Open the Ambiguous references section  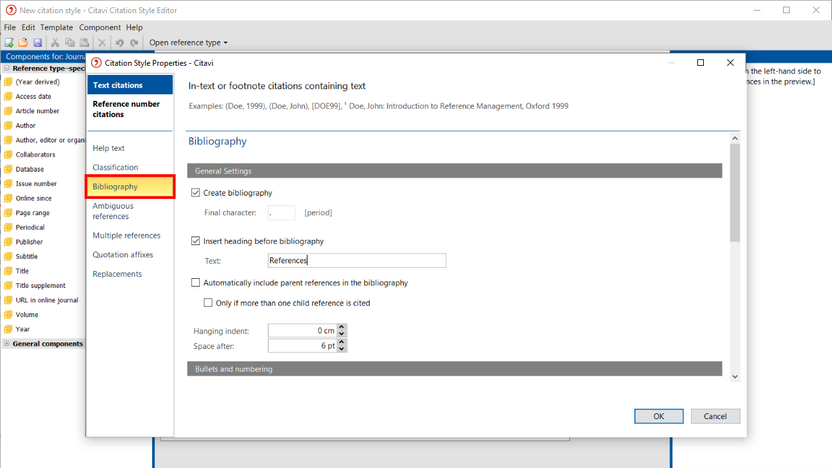click(113, 211)
